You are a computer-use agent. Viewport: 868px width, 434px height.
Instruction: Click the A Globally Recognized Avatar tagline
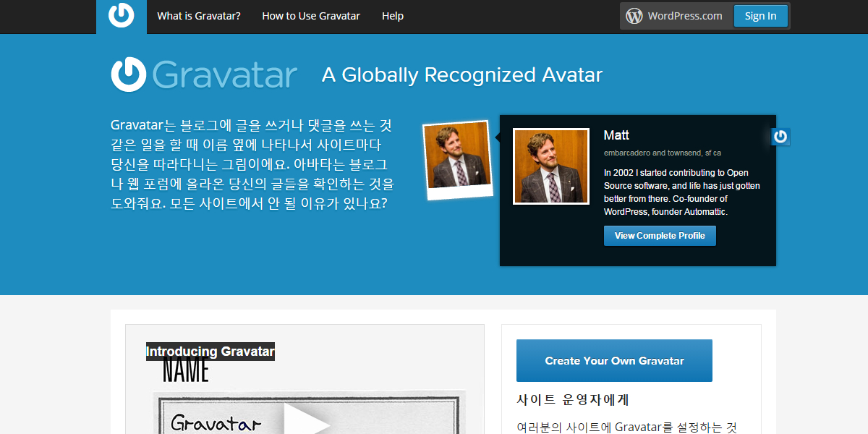461,75
